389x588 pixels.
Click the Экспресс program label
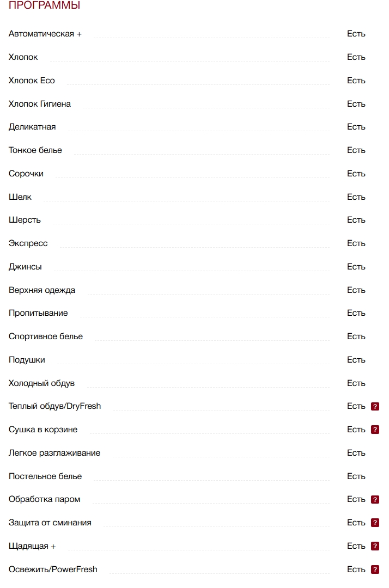point(28,243)
